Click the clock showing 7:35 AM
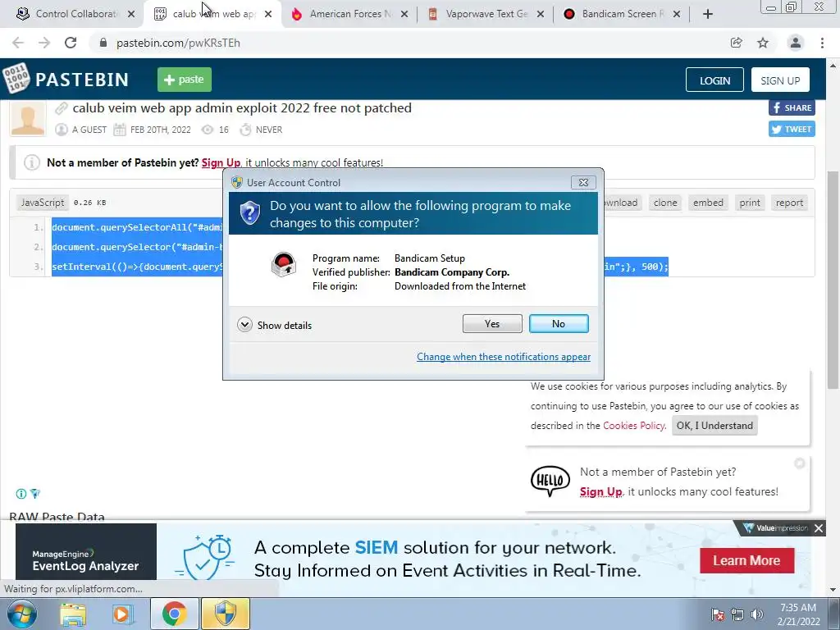The width and height of the screenshot is (840, 630). point(798,614)
